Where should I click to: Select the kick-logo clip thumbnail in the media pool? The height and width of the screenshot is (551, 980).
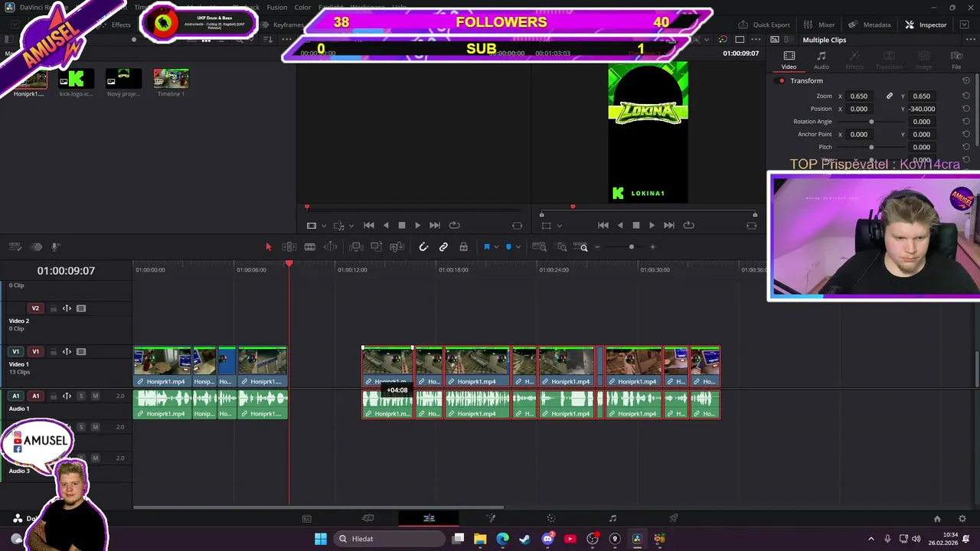[x=76, y=79]
